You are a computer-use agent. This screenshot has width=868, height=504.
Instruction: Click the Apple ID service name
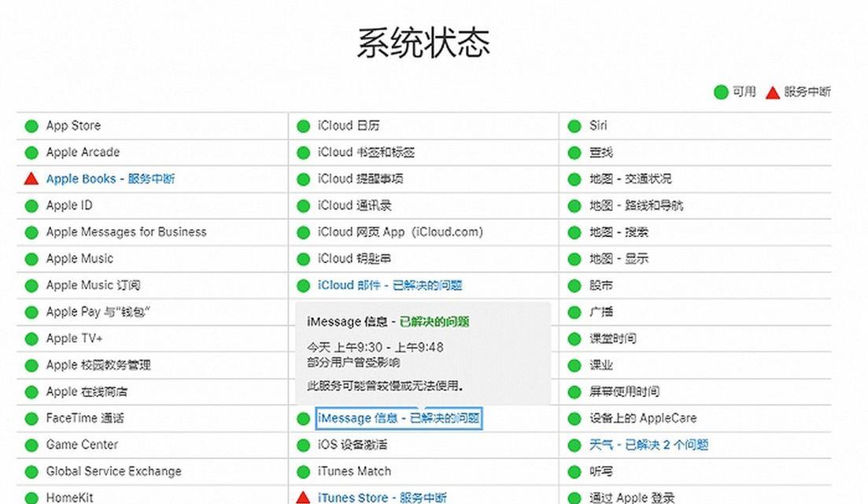[x=69, y=206]
